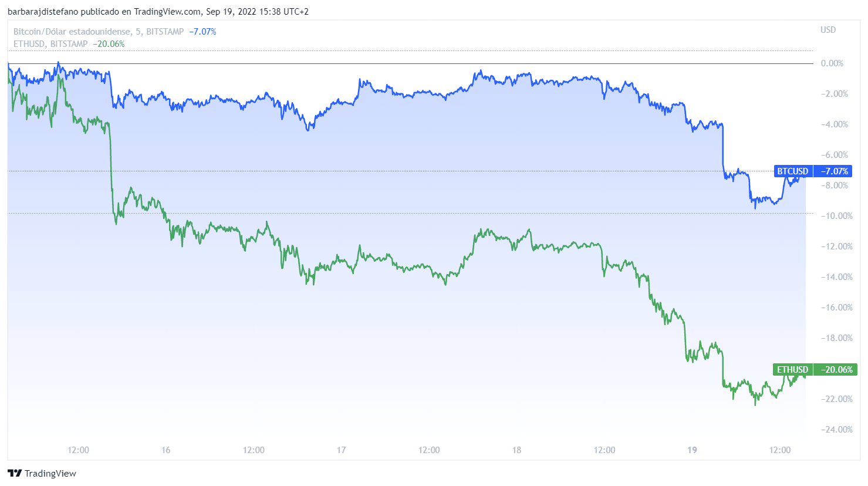Click the green -20.06% legend percentage
Screen dimensions: 868x486
109,44
